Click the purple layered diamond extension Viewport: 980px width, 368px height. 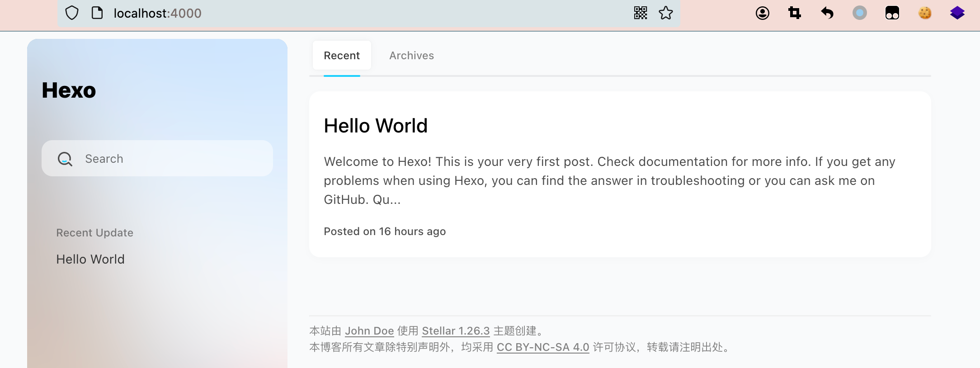point(957,13)
